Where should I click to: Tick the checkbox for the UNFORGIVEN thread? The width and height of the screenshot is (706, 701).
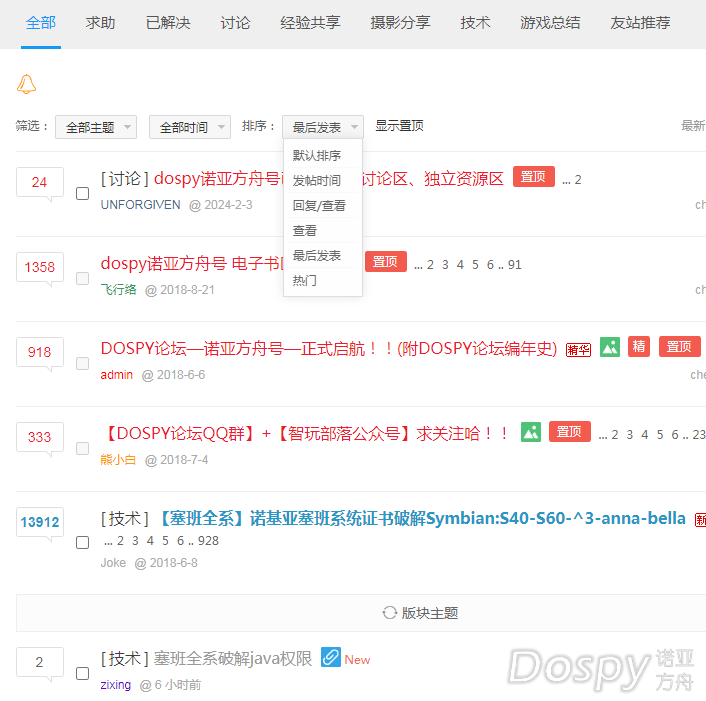(82, 194)
